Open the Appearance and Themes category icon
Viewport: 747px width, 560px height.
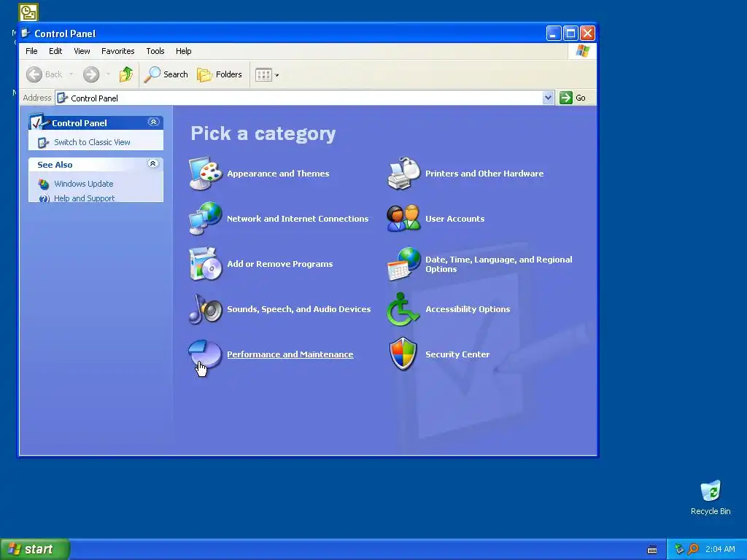(x=205, y=174)
